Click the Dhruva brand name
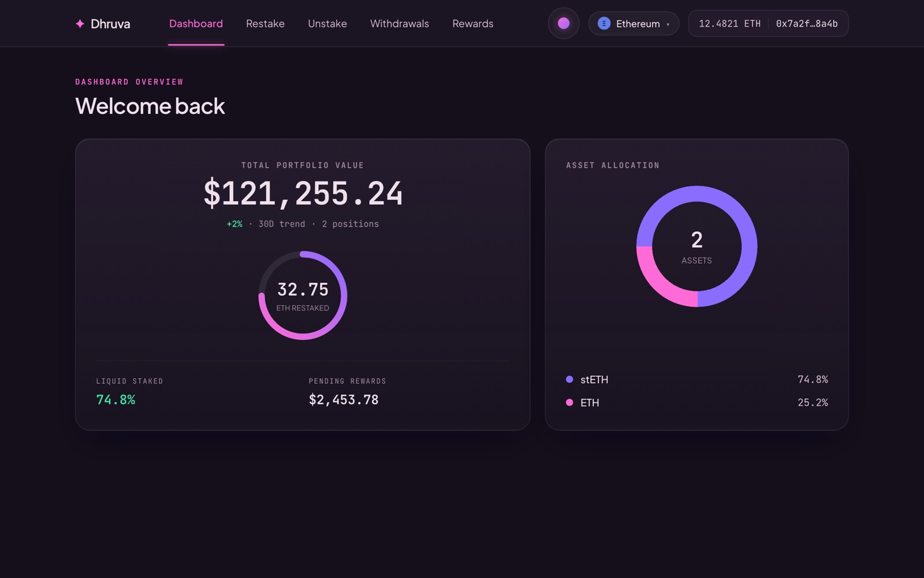The height and width of the screenshot is (578, 924). (110, 24)
